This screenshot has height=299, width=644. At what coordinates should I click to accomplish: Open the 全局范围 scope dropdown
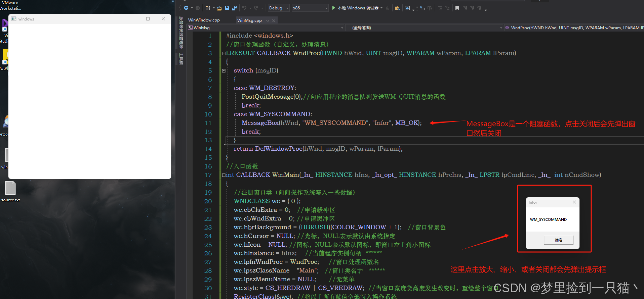tap(424, 28)
